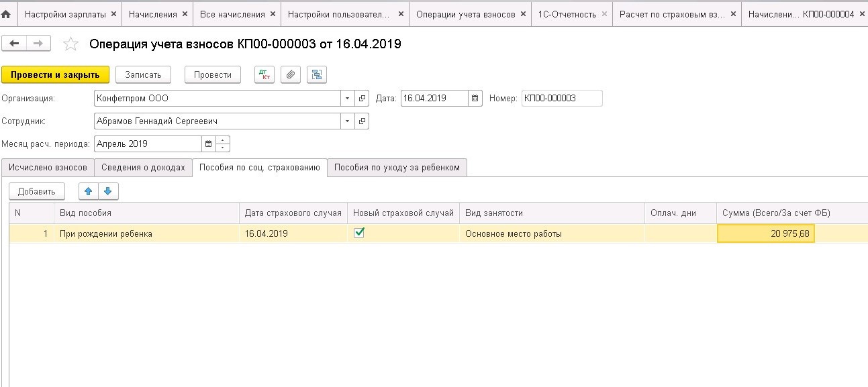This screenshot has width=868, height=387.
Task: Toggle Новый страховой случай checkbox
Action: coord(359,233)
